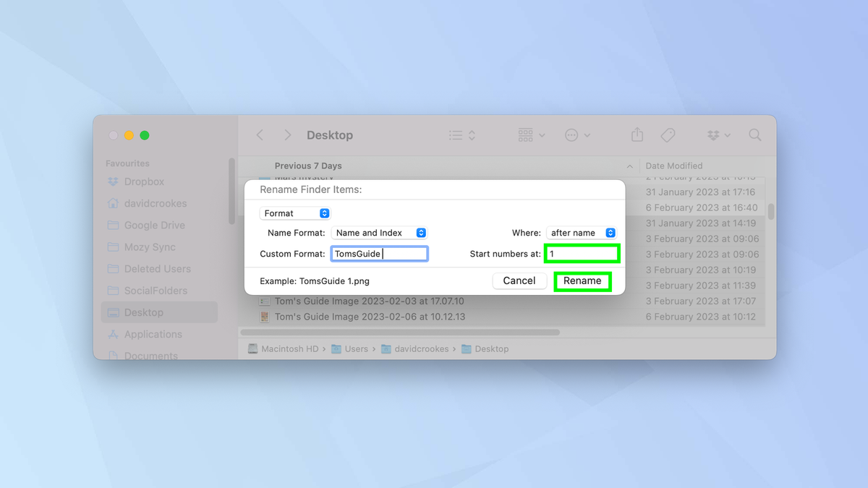Click the Desktop sidebar icon
Image resolution: width=868 pixels, height=488 pixels.
[x=113, y=312]
